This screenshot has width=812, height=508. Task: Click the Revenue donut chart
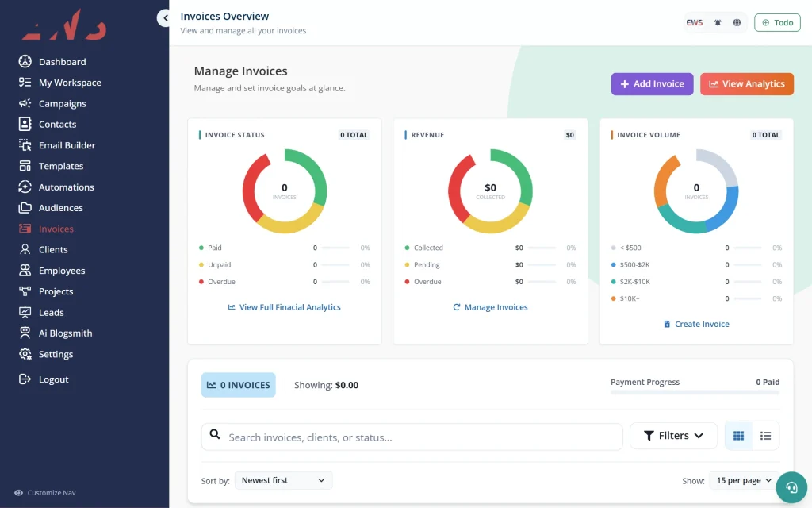coord(490,190)
